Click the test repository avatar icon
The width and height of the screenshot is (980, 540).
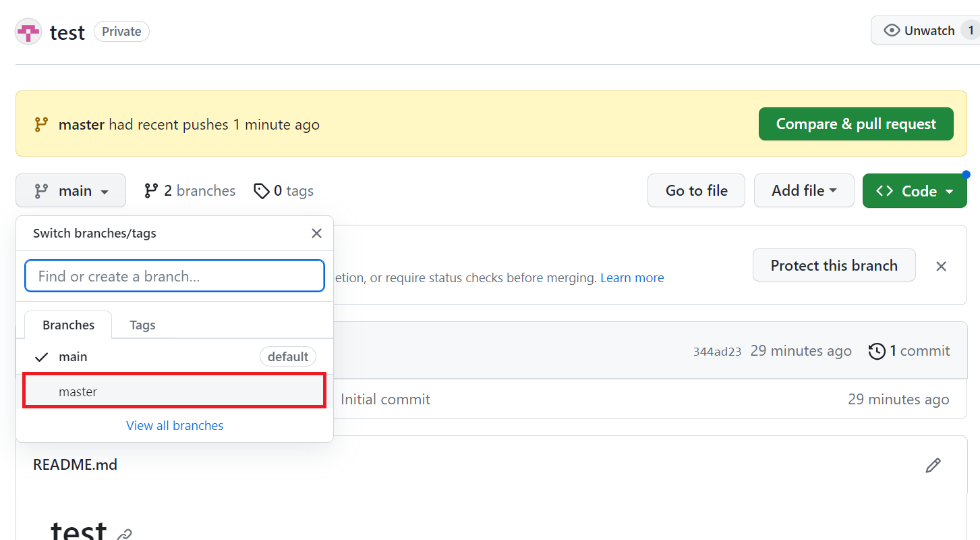pyautogui.click(x=28, y=32)
